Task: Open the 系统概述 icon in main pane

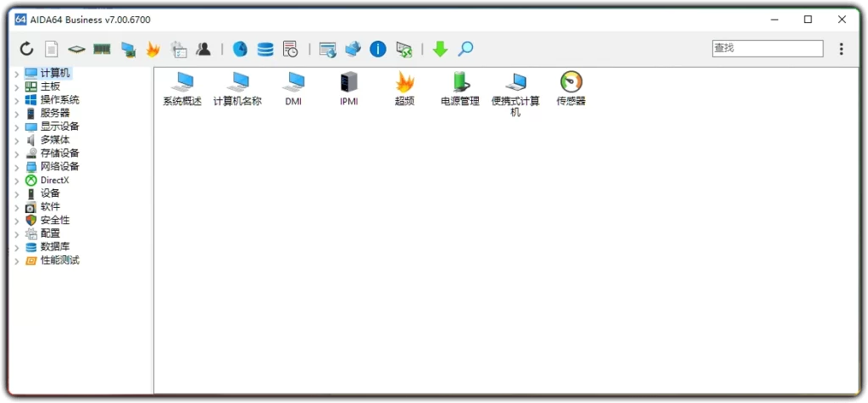Action: coord(182,89)
